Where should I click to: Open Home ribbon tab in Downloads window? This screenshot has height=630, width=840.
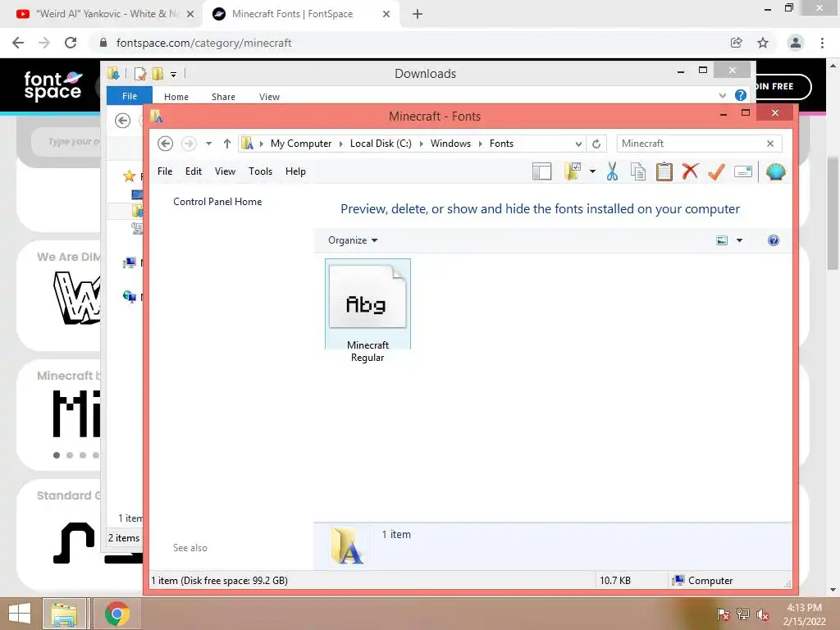point(176,97)
